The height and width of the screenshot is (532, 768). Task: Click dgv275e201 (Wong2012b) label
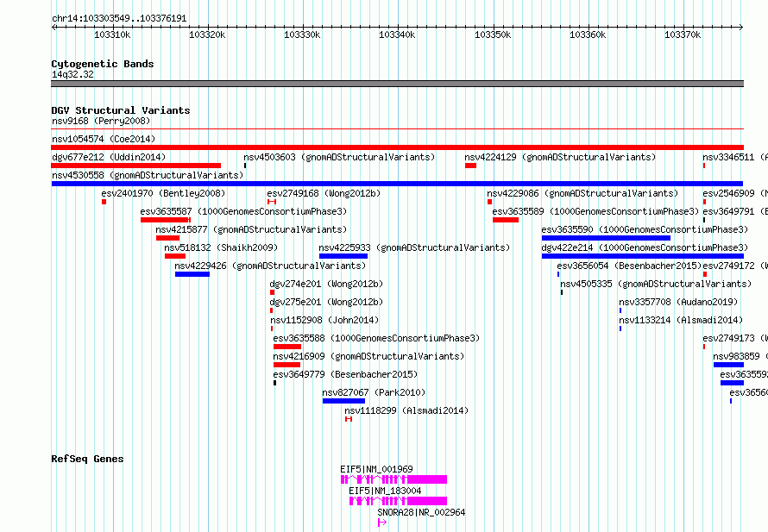[x=326, y=302]
